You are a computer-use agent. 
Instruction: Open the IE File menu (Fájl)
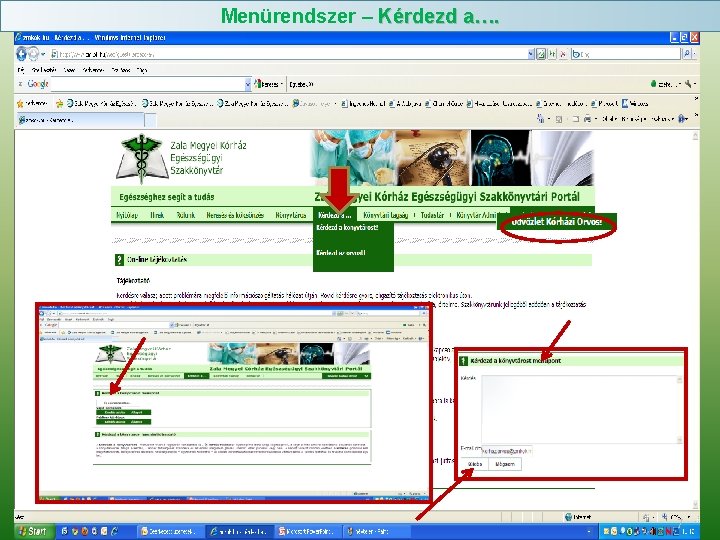pyautogui.click(x=21, y=70)
